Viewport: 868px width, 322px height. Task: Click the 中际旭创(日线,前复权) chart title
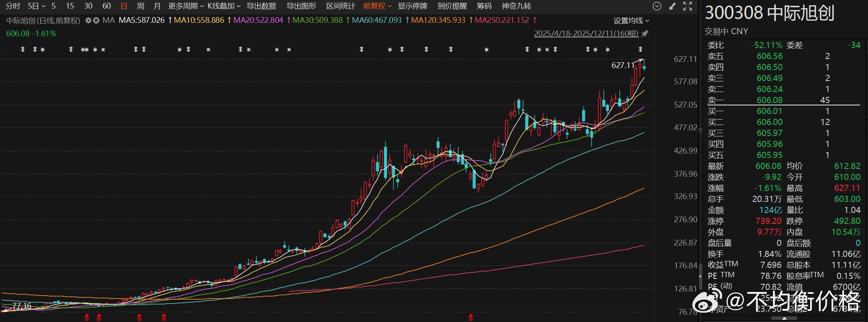(x=44, y=20)
